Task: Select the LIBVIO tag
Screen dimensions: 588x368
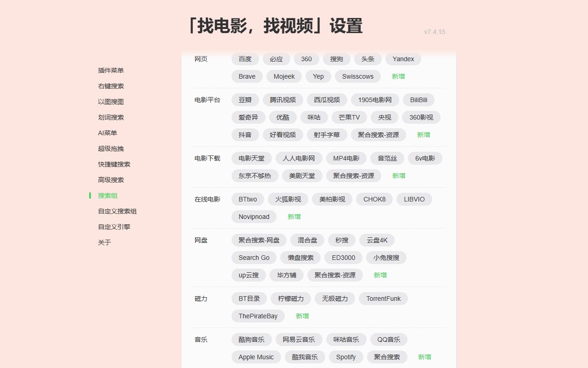Action: coord(414,199)
